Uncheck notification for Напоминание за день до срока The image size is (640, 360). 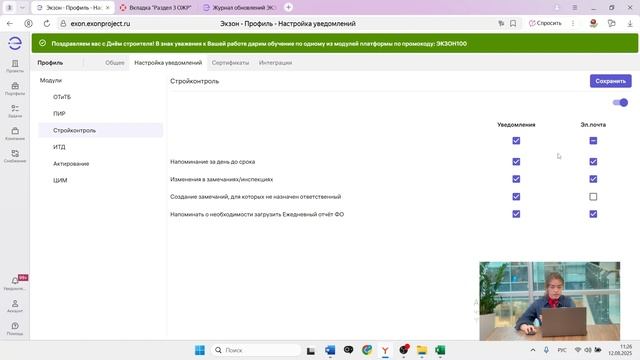[x=516, y=162]
